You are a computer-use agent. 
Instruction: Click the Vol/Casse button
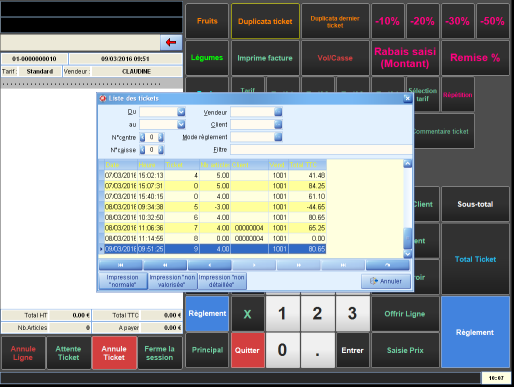click(x=335, y=58)
